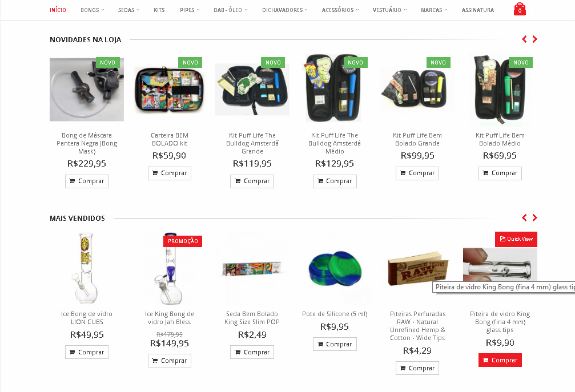This screenshot has width=575, height=392.
Task: Buy the Piteira de vidro with red Comprar
Action: click(x=500, y=360)
